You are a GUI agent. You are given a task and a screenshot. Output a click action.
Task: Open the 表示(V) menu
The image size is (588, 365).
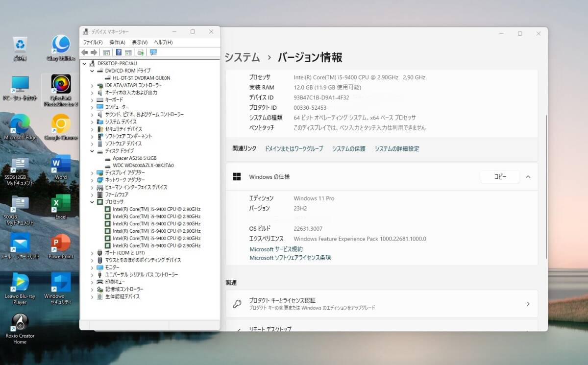pyautogui.click(x=140, y=43)
